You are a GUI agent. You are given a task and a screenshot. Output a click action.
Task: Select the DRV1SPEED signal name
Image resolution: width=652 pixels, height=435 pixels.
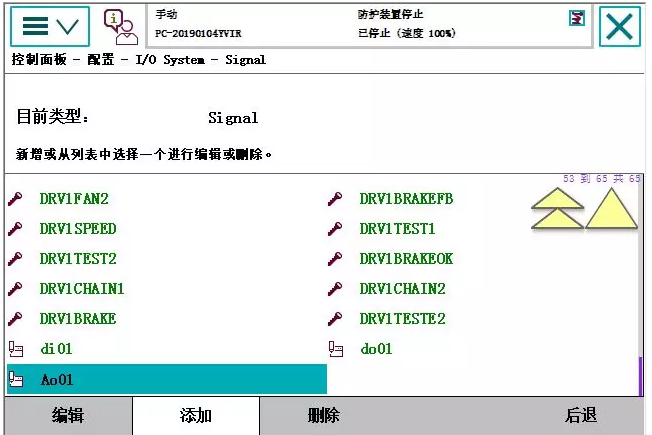pyautogui.click(x=78, y=229)
